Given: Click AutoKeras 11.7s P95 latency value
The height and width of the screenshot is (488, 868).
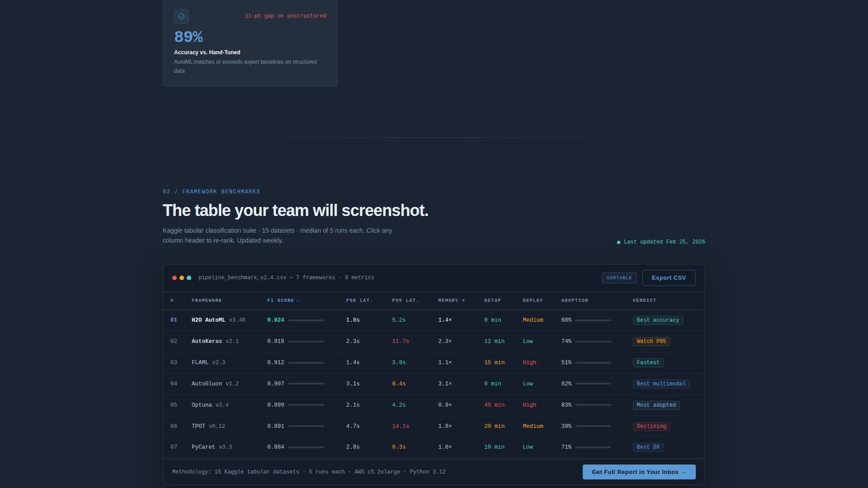Looking at the screenshot, I should (401, 342).
